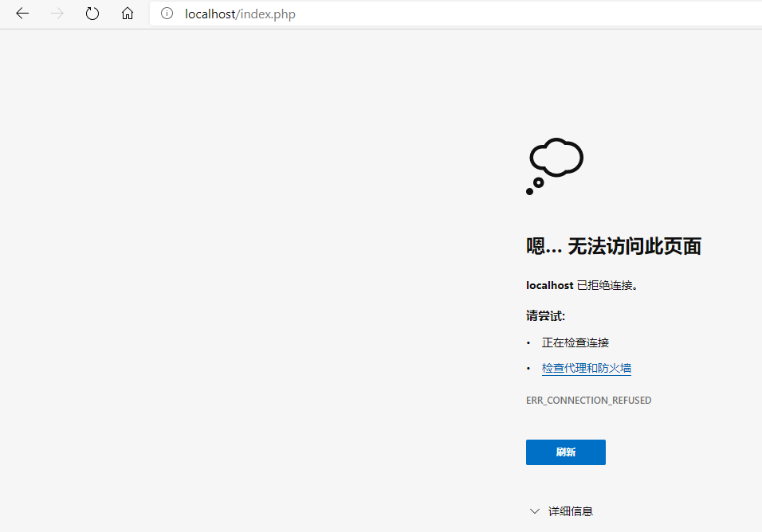Open the 检查代理和防火墙 link

click(586, 367)
